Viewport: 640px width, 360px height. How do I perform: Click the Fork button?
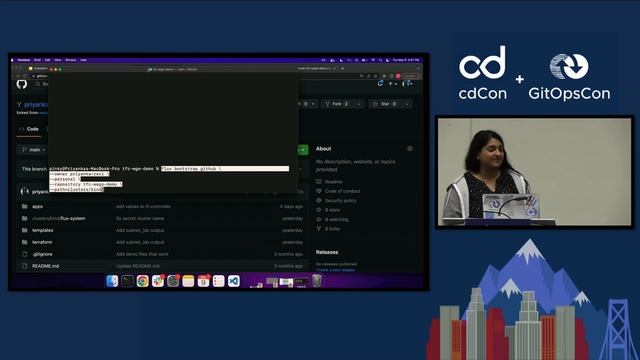click(338, 104)
